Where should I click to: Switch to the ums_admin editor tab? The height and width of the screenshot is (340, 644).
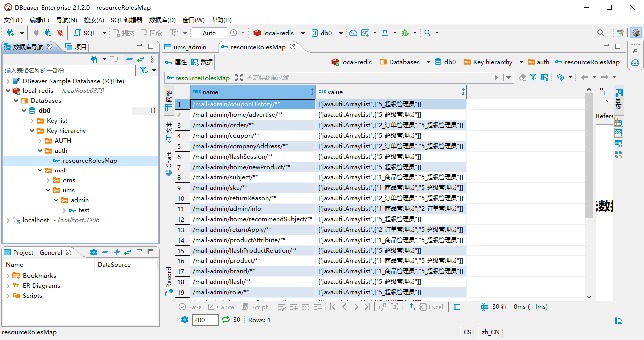pos(185,47)
